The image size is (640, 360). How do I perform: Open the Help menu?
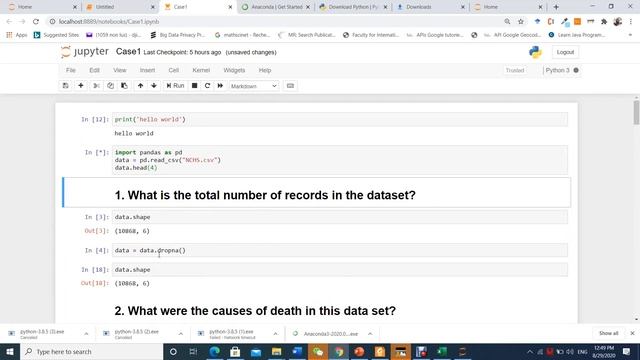click(x=265, y=70)
